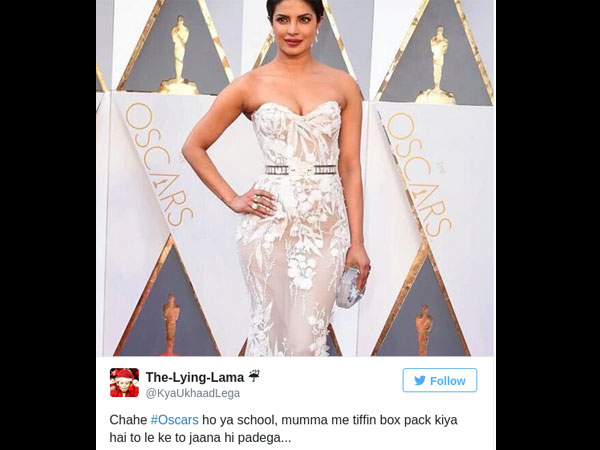The width and height of the screenshot is (600, 450).
Task: Open the The-Lying-Lama display name
Action: (195, 378)
